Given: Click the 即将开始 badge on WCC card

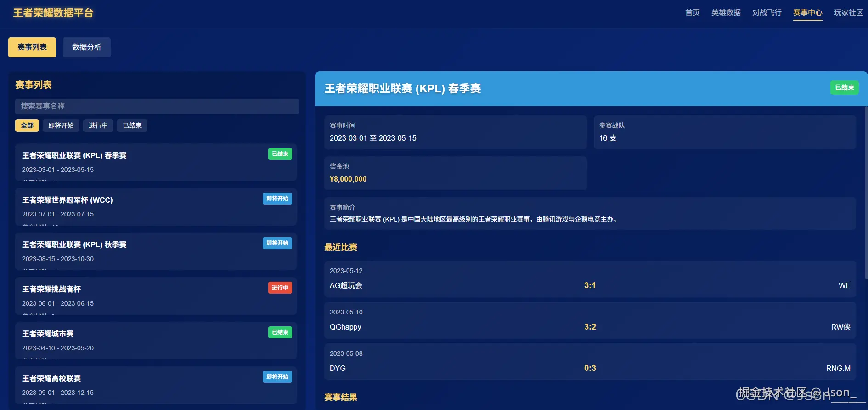Looking at the screenshot, I should click(x=277, y=199).
